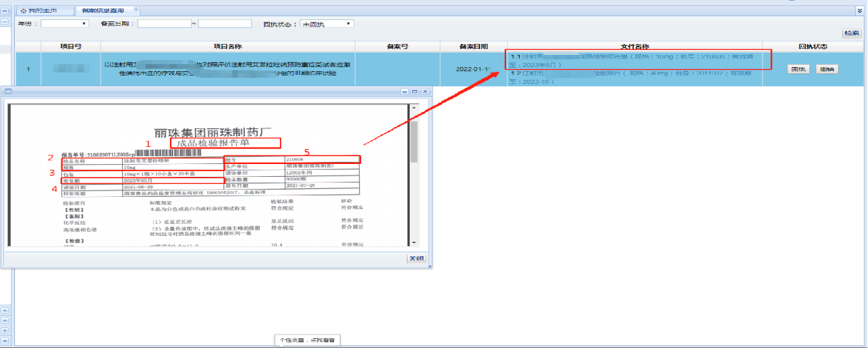Image resolution: width=868 pixels, height=348 pixels.
Task: Click the home icon on 我的主页 tab
Action: point(23,11)
